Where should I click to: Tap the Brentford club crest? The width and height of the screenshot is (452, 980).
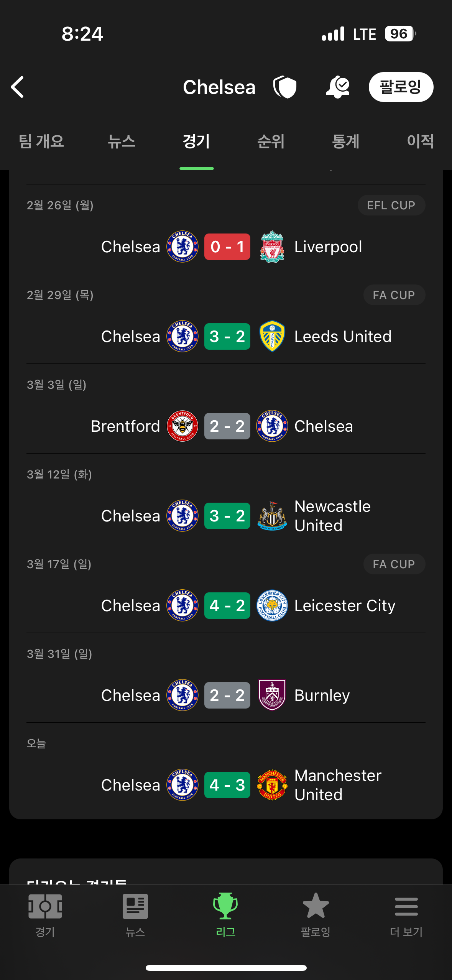click(x=182, y=426)
